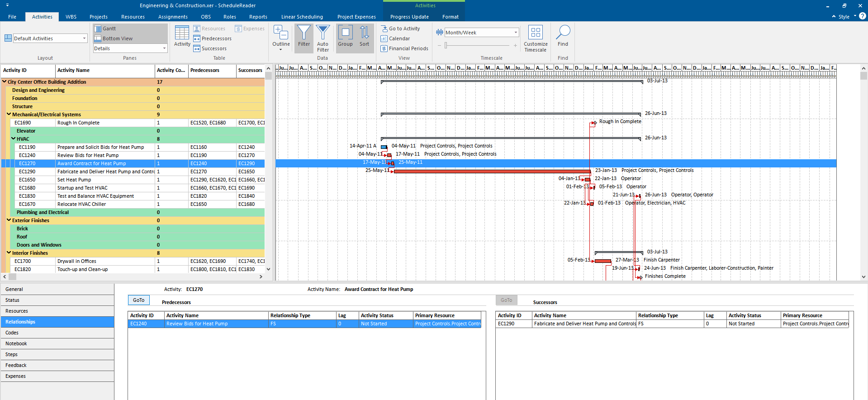
Task: Switch to the WBS tab
Action: coord(71,17)
